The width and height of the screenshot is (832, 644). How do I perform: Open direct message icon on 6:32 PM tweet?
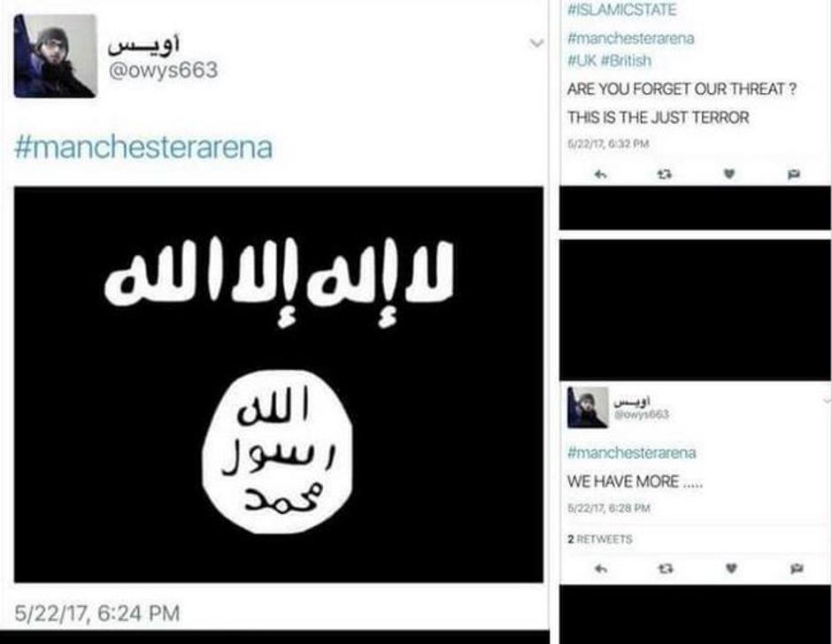tap(794, 174)
